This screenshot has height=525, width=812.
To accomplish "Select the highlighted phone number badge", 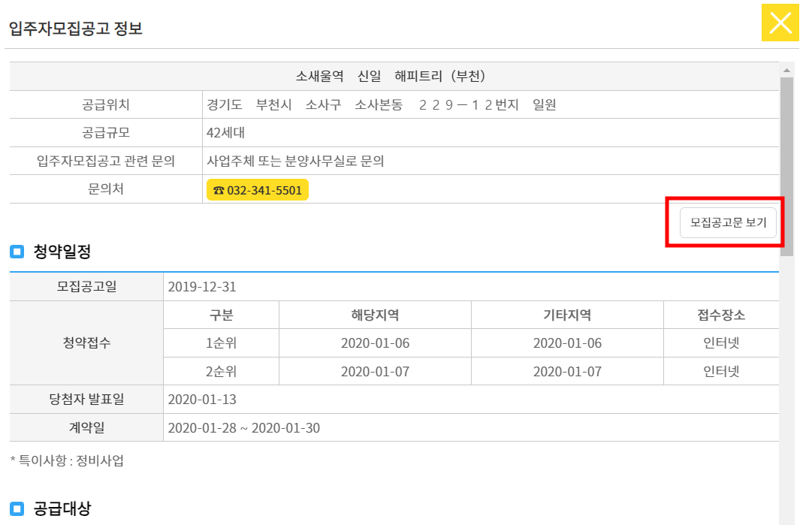I will click(x=258, y=189).
